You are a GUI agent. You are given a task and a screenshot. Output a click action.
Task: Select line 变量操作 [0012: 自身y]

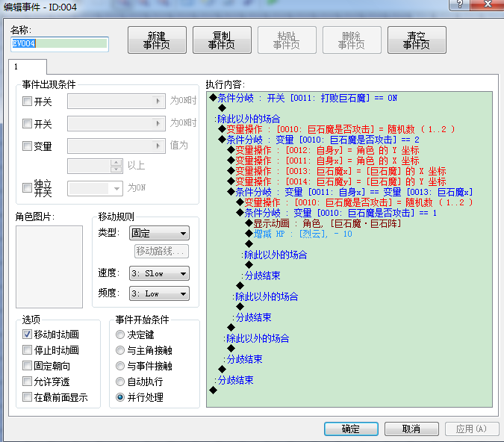point(323,150)
